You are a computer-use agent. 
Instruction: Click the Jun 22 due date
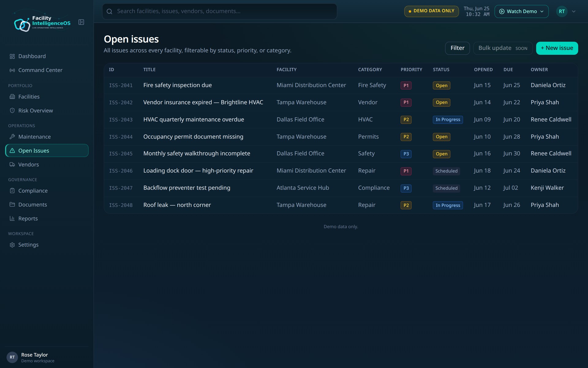point(511,102)
